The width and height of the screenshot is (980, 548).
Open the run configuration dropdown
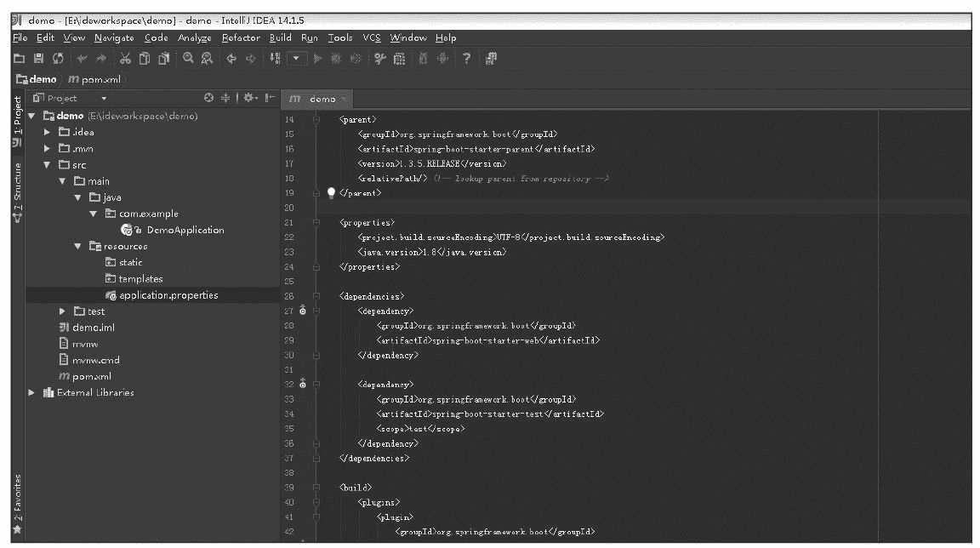(297, 59)
